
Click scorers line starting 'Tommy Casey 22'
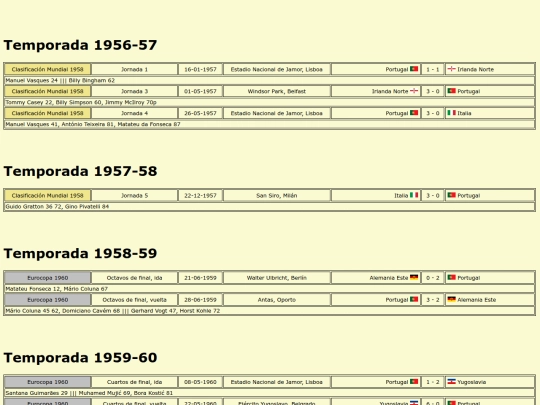click(269, 102)
